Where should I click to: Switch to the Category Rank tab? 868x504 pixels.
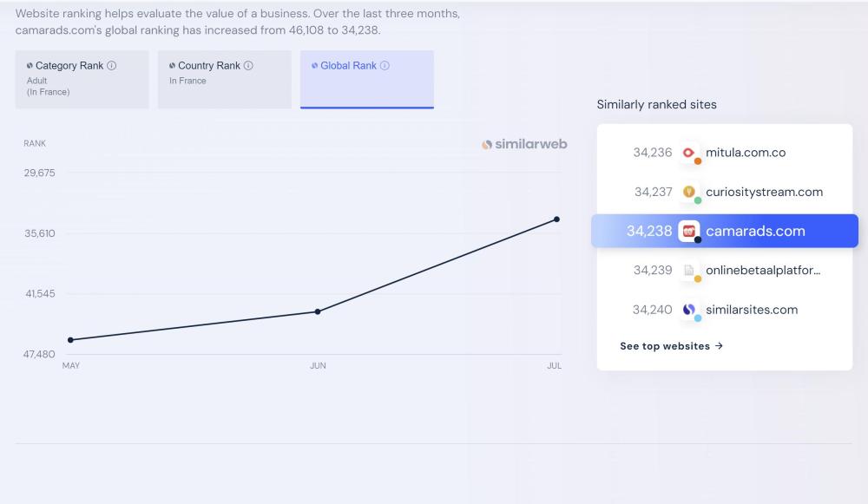(82, 79)
